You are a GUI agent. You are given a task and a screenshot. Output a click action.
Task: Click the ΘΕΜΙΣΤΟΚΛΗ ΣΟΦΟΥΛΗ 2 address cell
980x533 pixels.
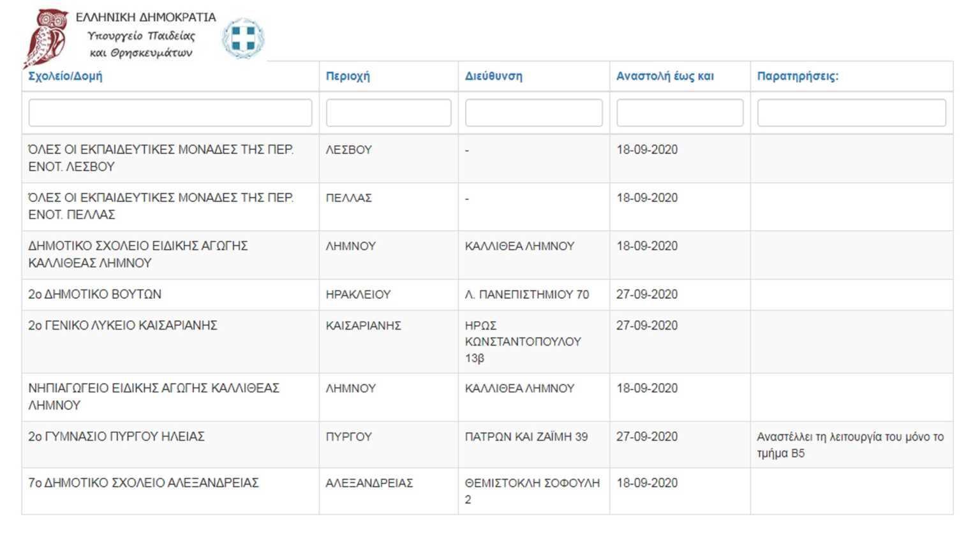[532, 491]
